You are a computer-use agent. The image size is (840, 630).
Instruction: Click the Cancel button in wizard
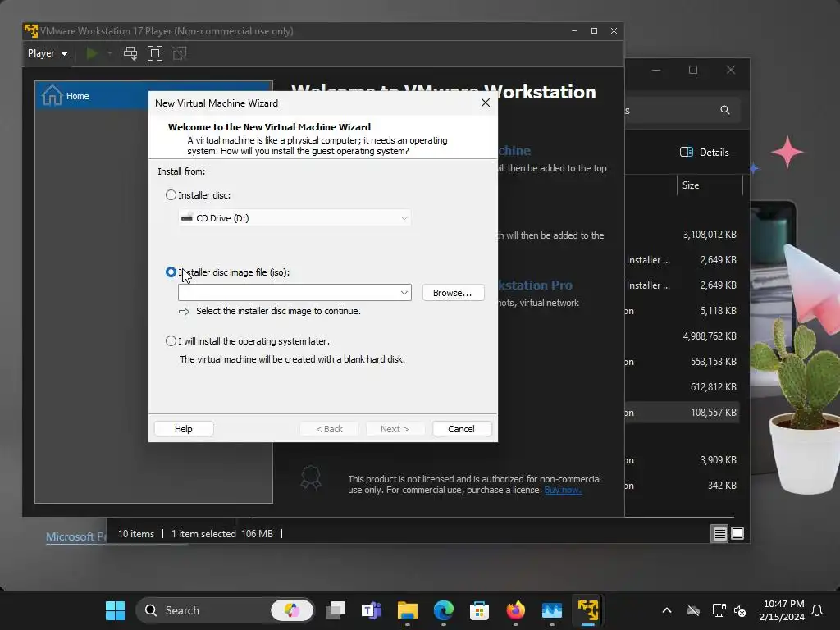pyautogui.click(x=462, y=428)
